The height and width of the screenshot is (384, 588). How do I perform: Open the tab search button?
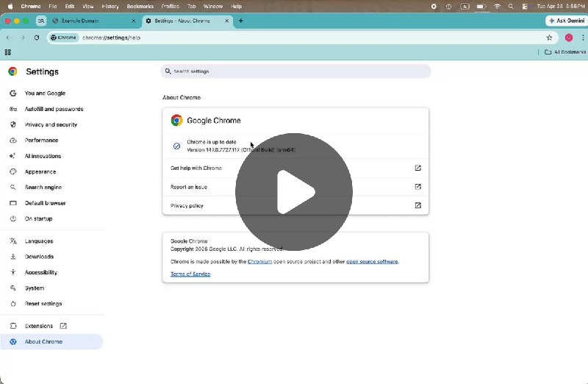tap(41, 21)
